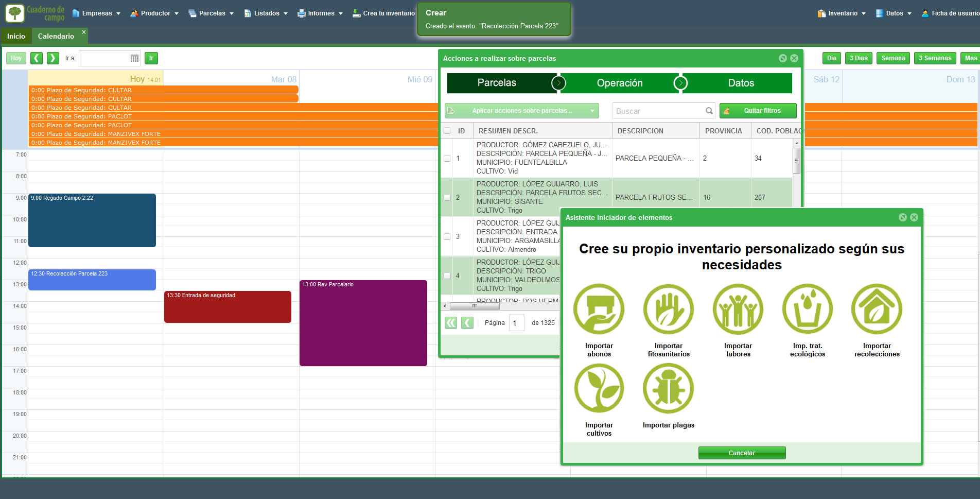Select the Parcelas wizard step

[x=497, y=83]
